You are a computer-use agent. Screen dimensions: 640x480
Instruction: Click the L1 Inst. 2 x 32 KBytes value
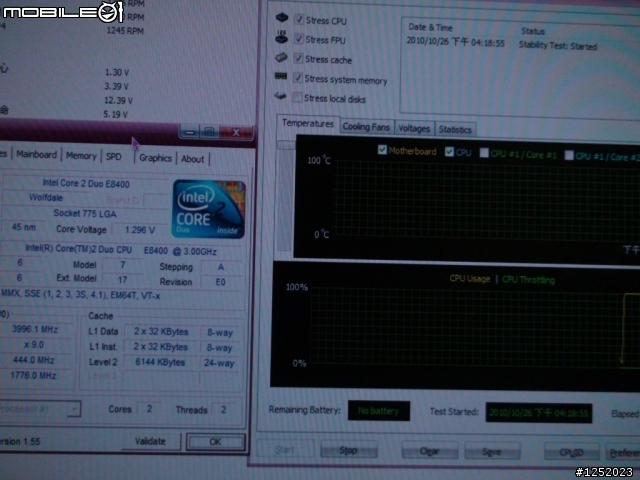point(160,347)
